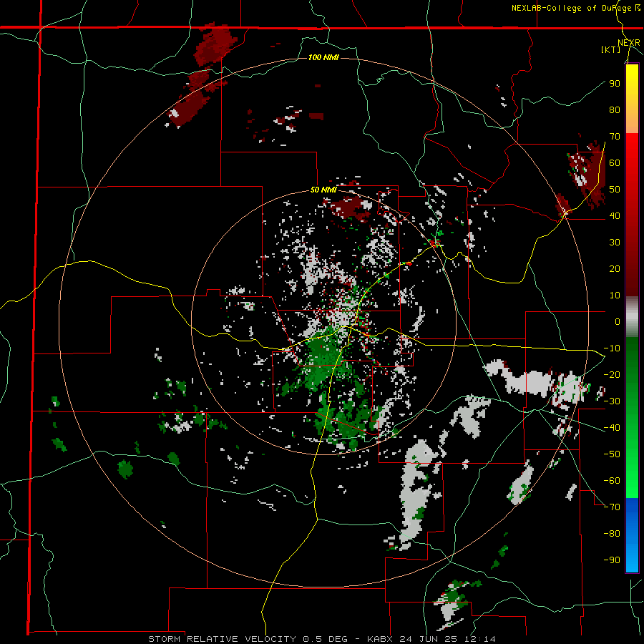Click the -60 value on the velocity scale

(x=612, y=481)
